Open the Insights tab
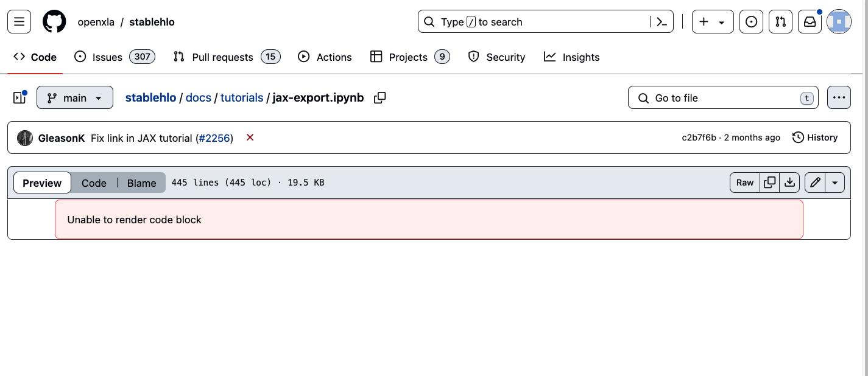868x376 pixels. (x=572, y=57)
